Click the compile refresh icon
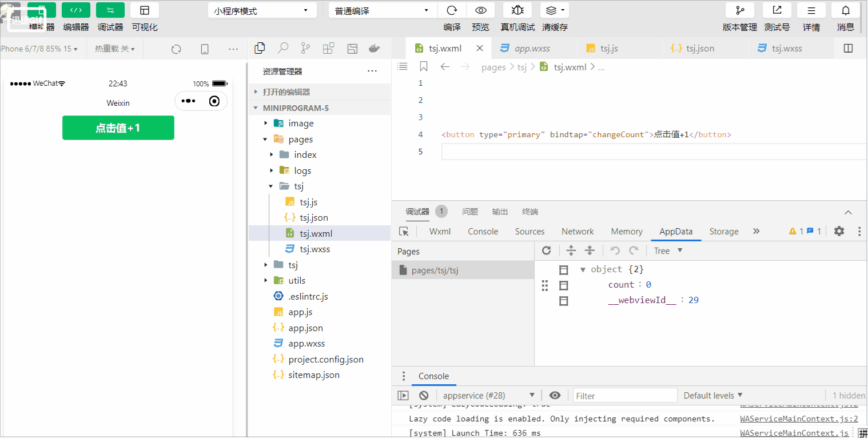868x438 pixels. tap(452, 10)
